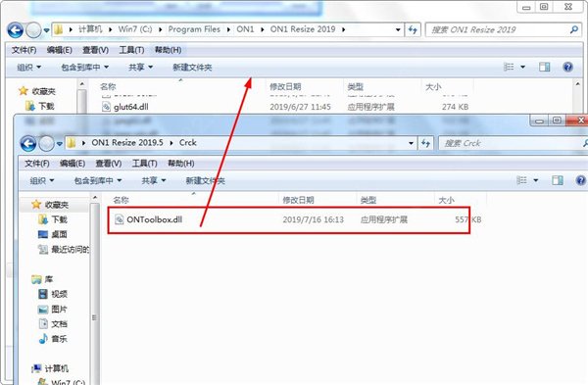
Task: Toggle preview pane icon in Crck window
Action: point(558,180)
